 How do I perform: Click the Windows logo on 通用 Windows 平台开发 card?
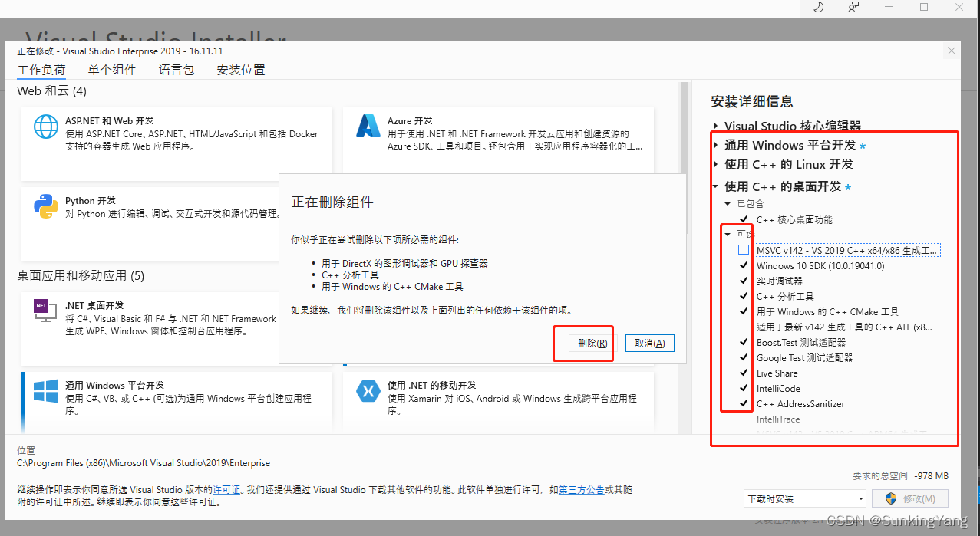(46, 391)
